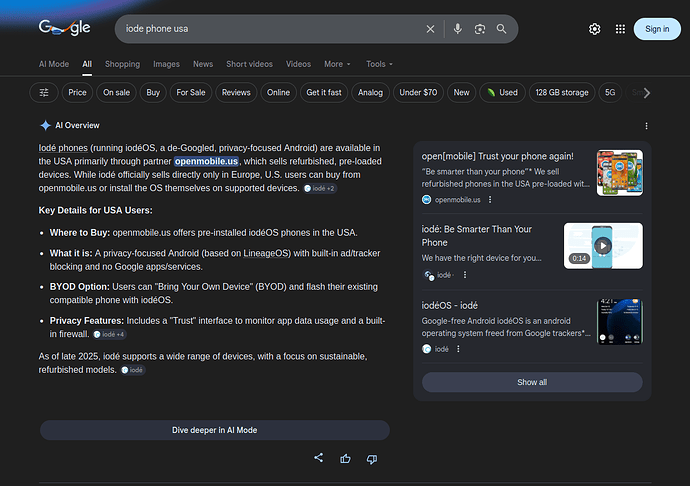Click Dive deeper in AI Mode
Image resolution: width=690 pixels, height=486 pixels.
click(x=214, y=430)
